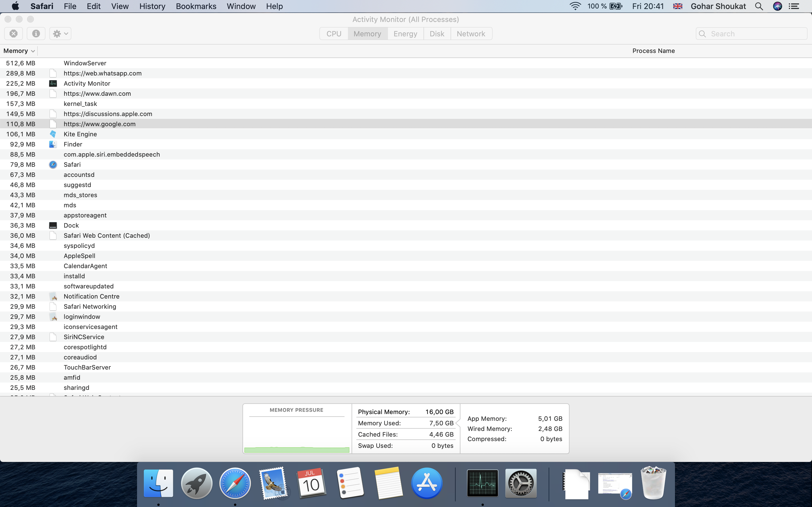Open the History menu
812x507 pixels.
click(152, 6)
